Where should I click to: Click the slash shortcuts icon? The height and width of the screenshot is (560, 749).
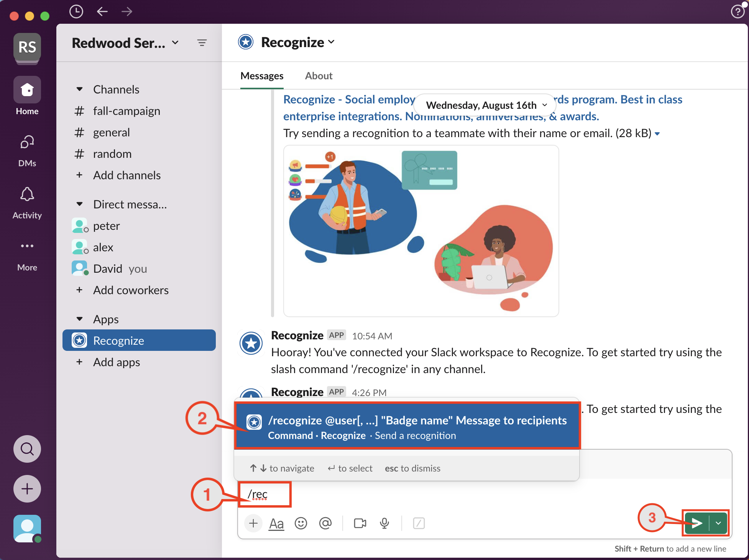419,523
